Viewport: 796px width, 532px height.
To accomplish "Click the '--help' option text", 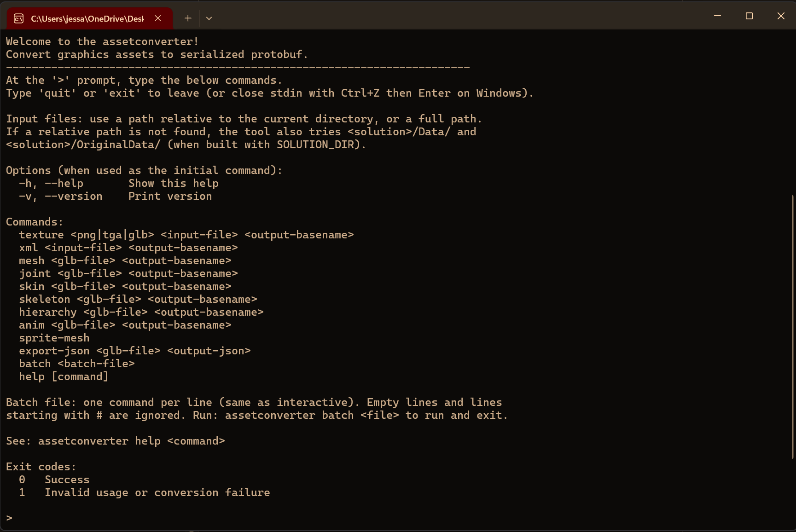I will 64,184.
